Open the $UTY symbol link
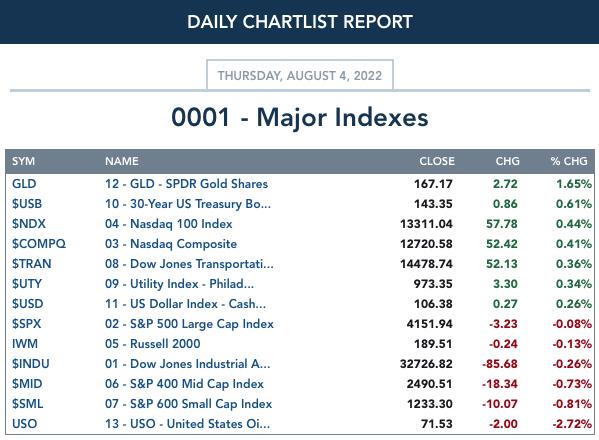599x440 pixels. coord(27,284)
